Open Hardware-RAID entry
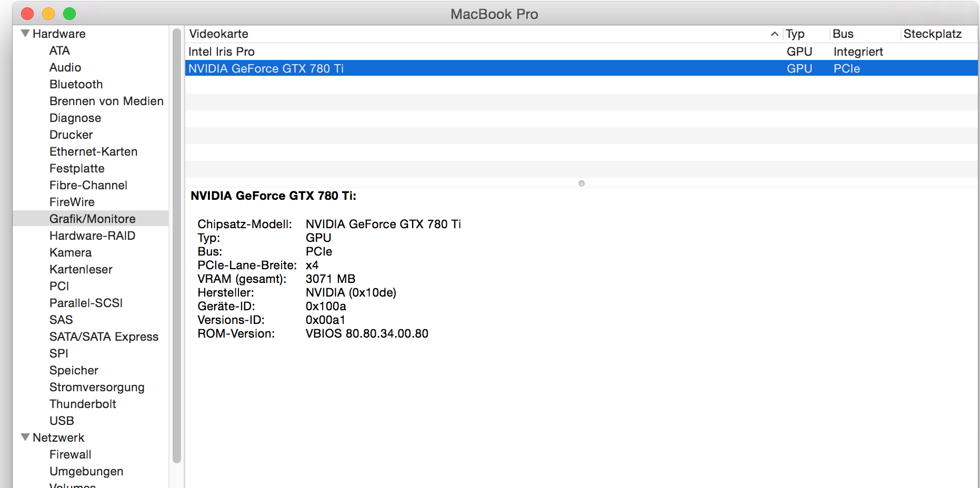This screenshot has height=488, width=980. (93, 236)
